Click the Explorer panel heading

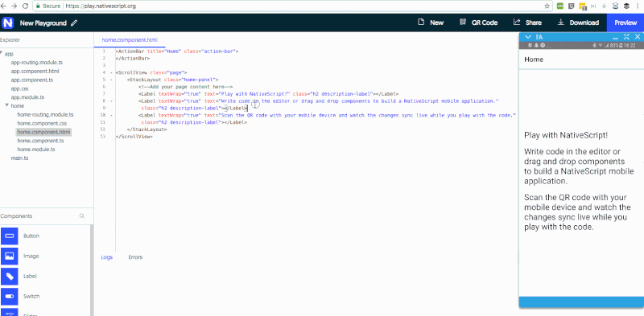tap(10, 40)
